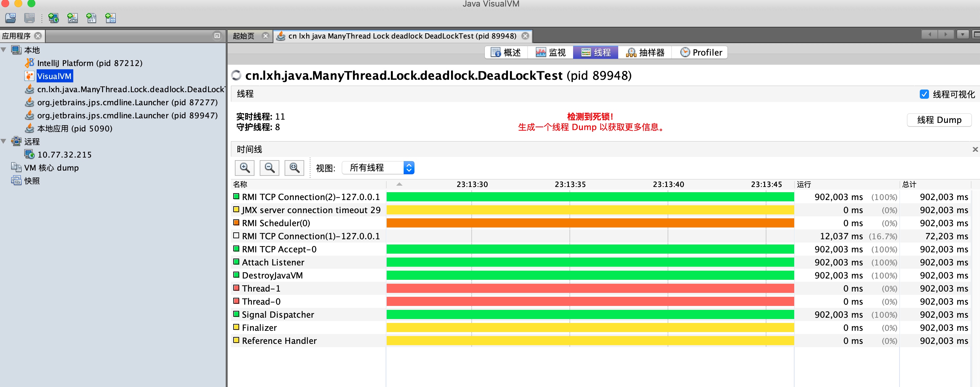
Task: Click the Add JMX Connection toolbar icon
Action: (x=72, y=18)
